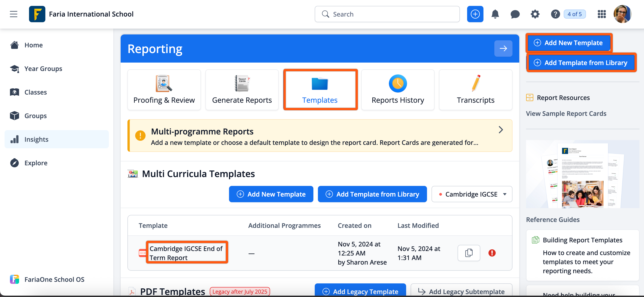
Task: Open the Reports History tab
Action: (x=398, y=90)
